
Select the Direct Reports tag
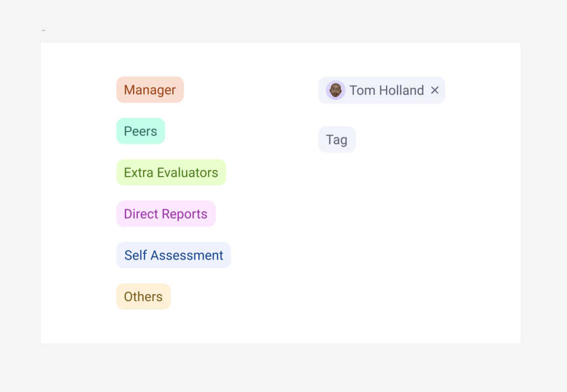[x=166, y=214]
